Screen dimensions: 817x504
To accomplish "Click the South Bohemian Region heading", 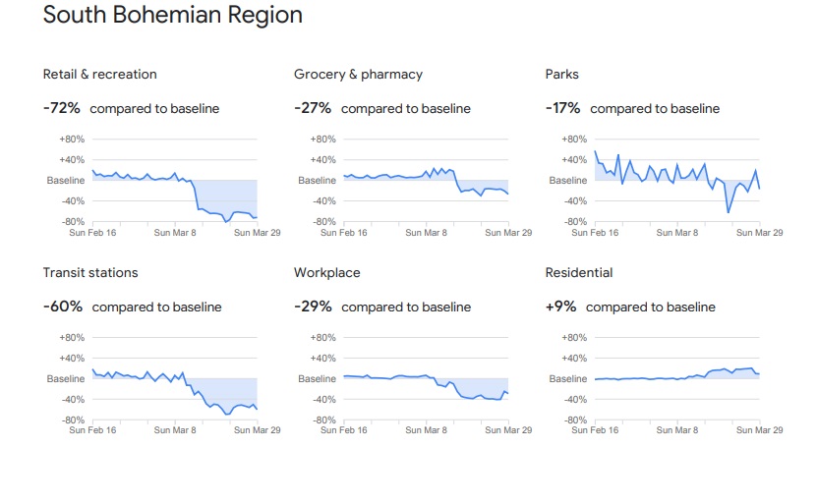I will [173, 16].
